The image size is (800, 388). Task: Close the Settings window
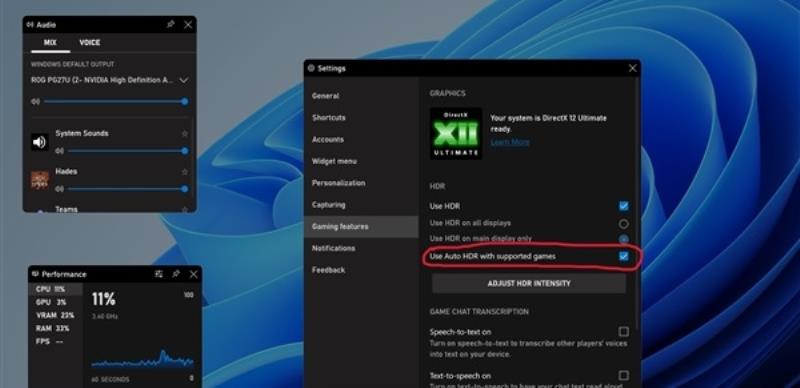point(633,68)
